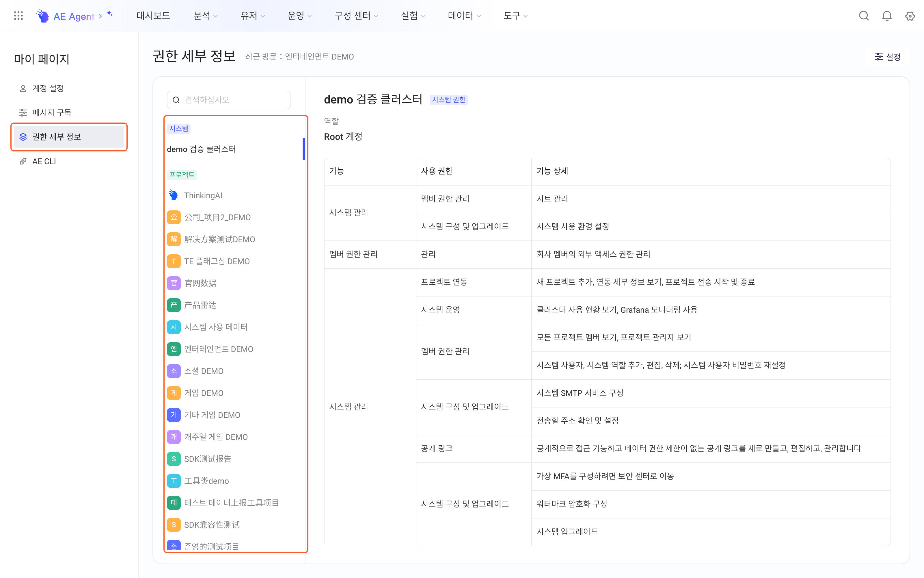Screen dimensions: 924x578
Task: Open AE CLI in sidebar
Action: [69, 161]
